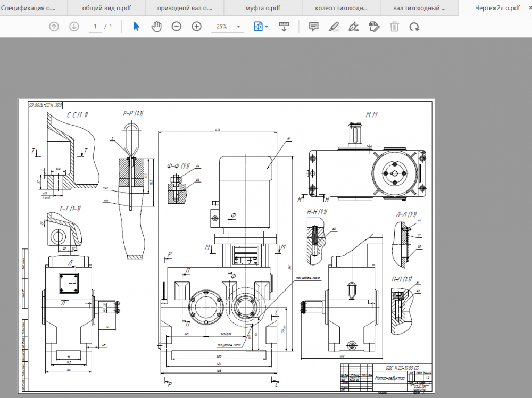
Task: Click the delete trash icon
Action: click(394, 27)
